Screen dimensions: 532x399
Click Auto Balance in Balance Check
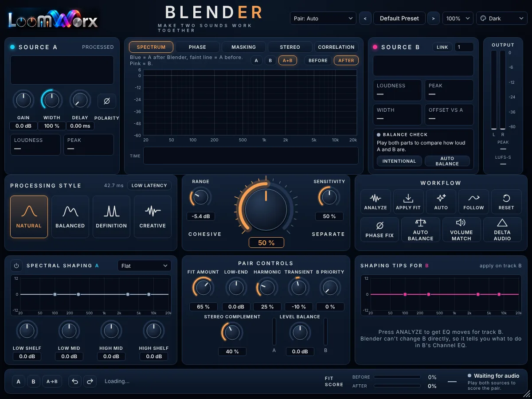(447, 161)
